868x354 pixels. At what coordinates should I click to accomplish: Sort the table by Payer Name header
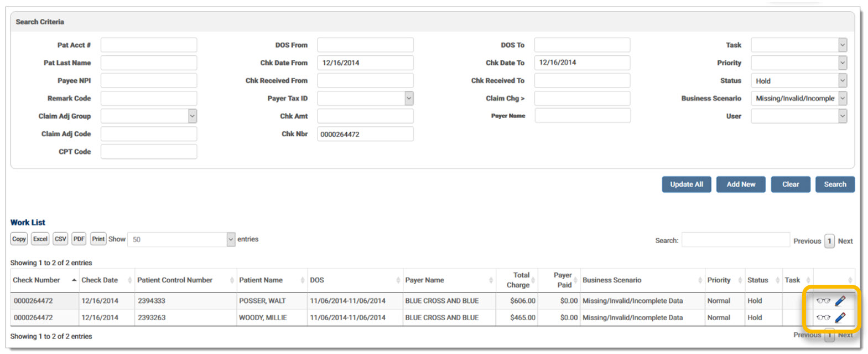coord(424,280)
